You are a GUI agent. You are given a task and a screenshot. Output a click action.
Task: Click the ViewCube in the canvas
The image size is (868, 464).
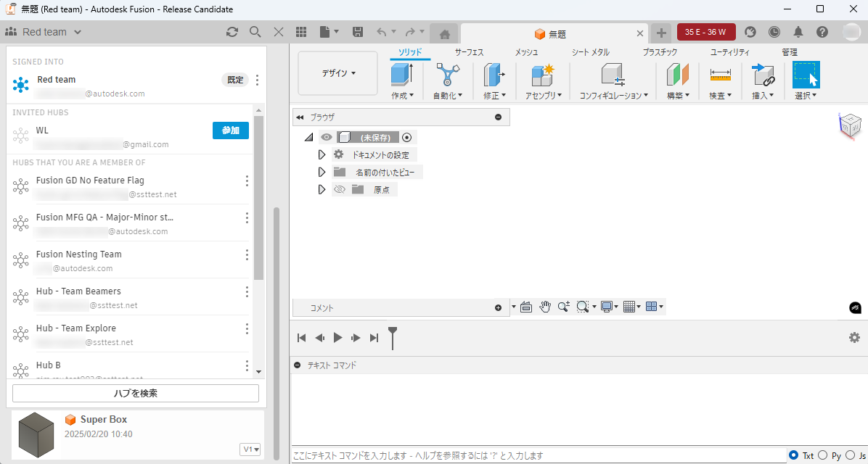tap(850, 125)
